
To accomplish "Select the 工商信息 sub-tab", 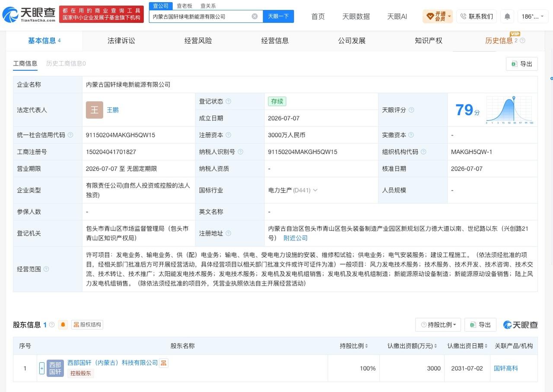I will click(x=25, y=63).
